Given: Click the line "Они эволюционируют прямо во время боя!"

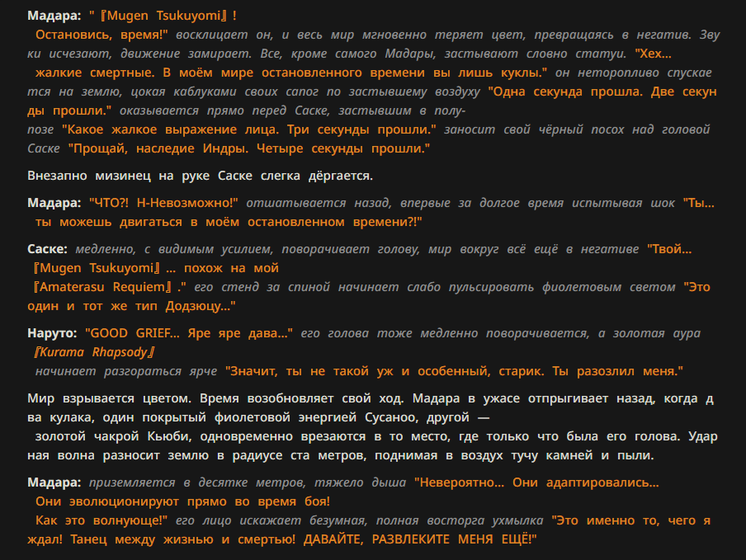Looking at the screenshot, I should [182, 501].
